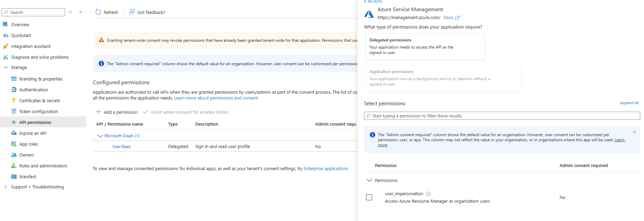Click expand all link
Viewport: 644px width, 221px height.
click(x=629, y=103)
